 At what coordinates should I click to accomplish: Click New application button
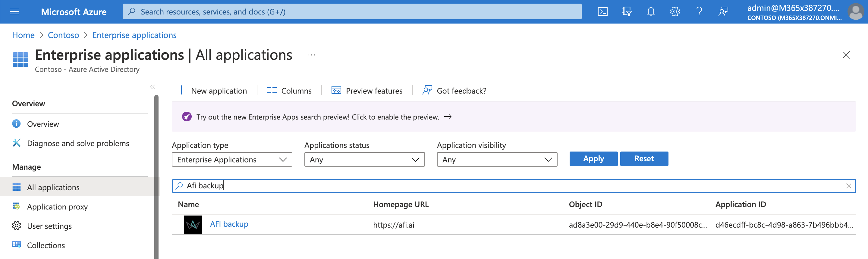[212, 91]
